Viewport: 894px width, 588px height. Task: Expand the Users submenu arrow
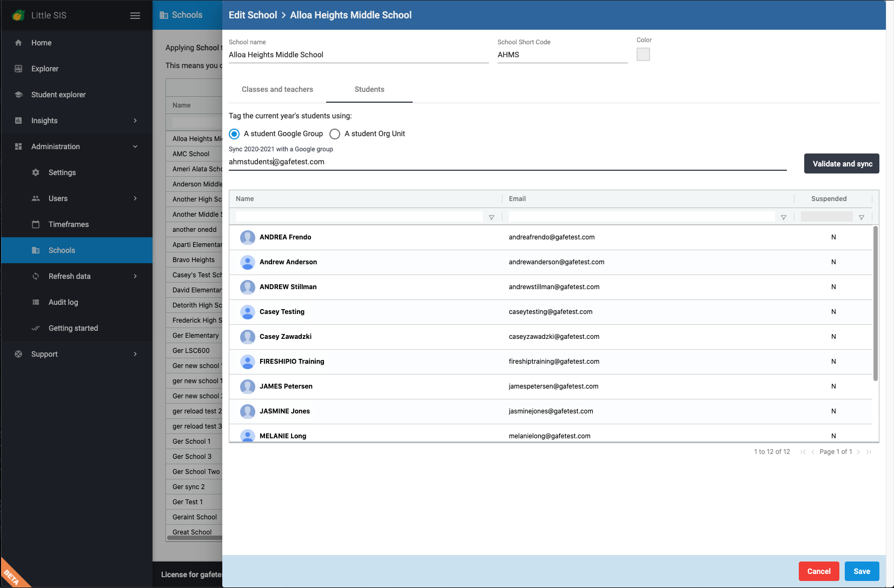[135, 198]
